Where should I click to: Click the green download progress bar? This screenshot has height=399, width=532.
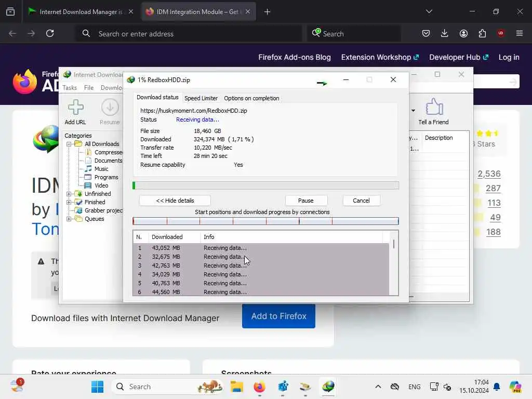point(265,185)
